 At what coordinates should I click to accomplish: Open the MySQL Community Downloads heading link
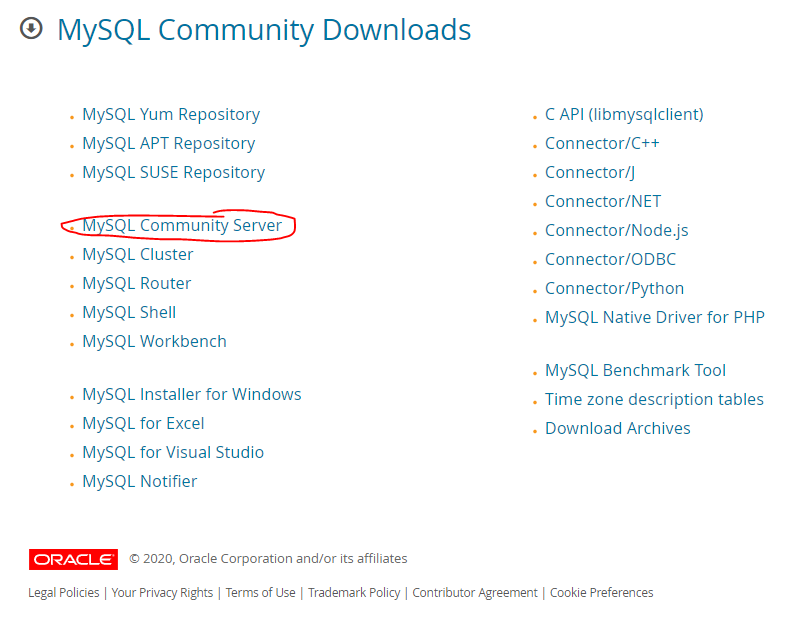pyautogui.click(x=264, y=29)
